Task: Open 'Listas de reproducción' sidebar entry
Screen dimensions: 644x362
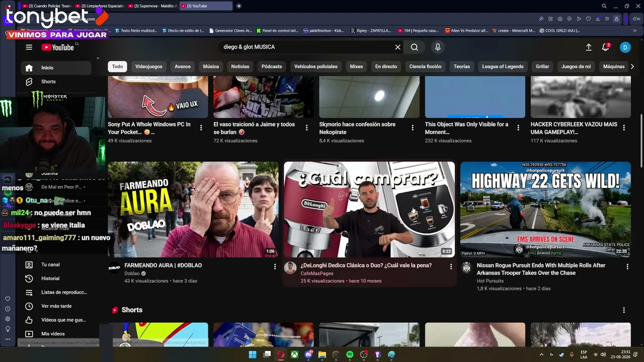Action: 56,292
